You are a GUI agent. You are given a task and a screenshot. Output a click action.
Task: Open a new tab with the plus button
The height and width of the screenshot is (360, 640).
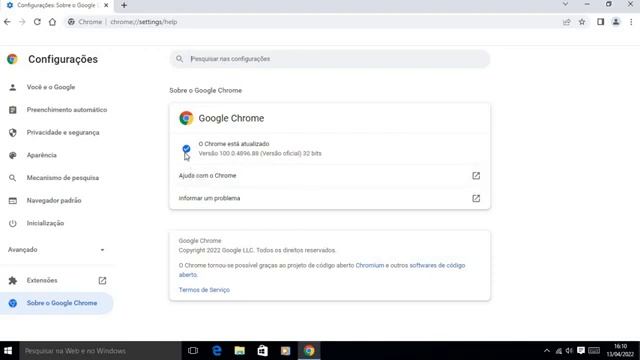(124, 5)
